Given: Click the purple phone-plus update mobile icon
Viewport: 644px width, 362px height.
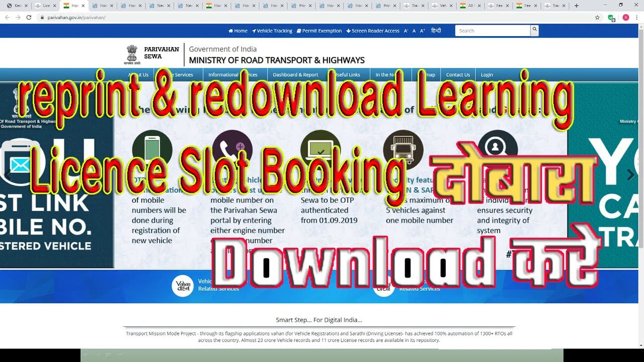Looking at the screenshot, I should click(x=232, y=149).
